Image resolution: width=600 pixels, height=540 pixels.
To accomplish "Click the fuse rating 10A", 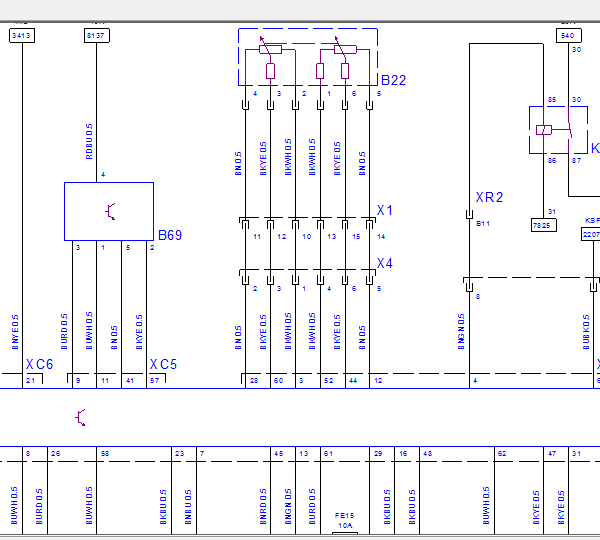I will pos(345,525).
